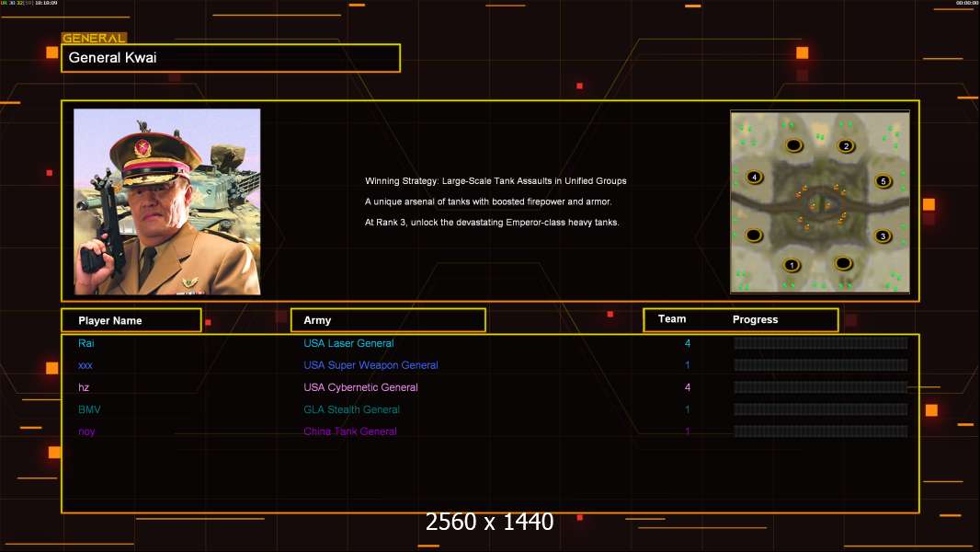The height and width of the screenshot is (552, 980).
Task: Click empty start slot below marker 4
Action: pos(754,235)
